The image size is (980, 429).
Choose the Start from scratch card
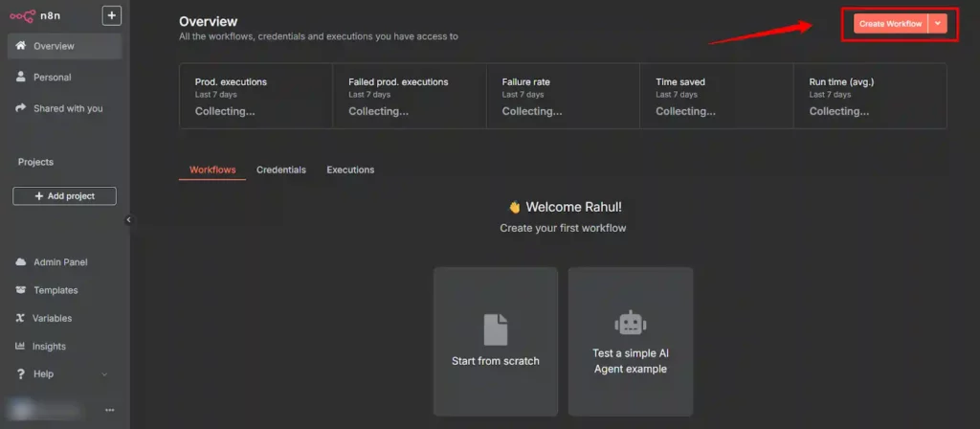496,341
